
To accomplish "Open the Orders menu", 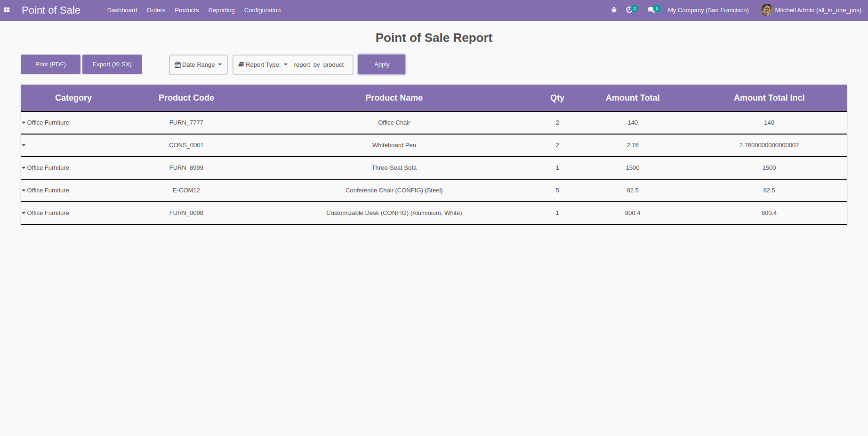I will click(x=156, y=10).
